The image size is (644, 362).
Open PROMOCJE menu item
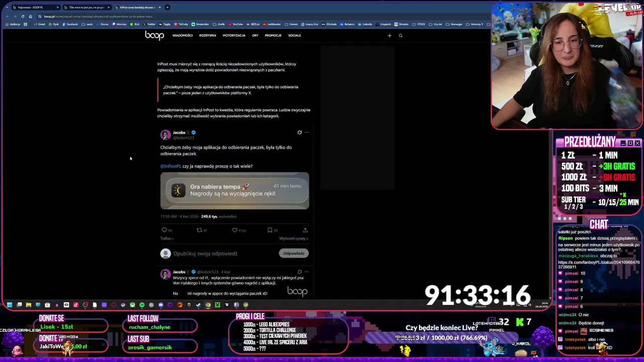pyautogui.click(x=273, y=35)
